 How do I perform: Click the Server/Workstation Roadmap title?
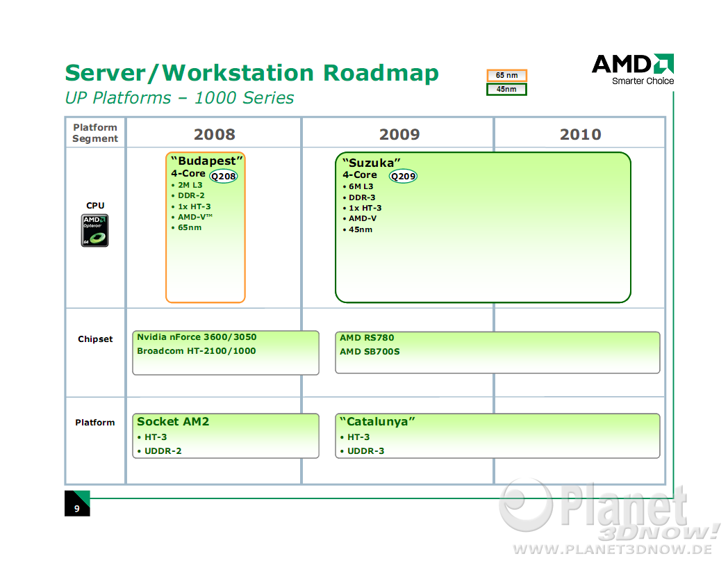point(251,73)
